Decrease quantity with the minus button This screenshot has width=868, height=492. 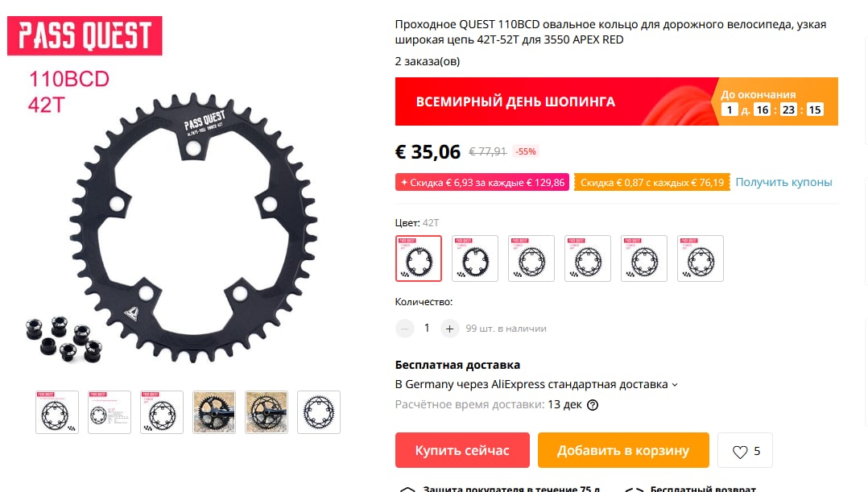(405, 329)
